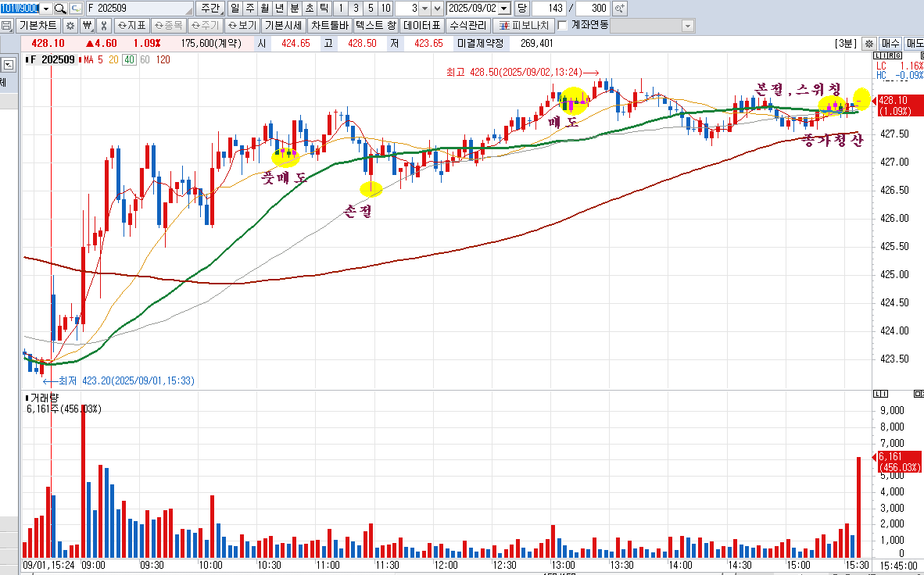Click the 주기 sync button
924x575 pixels.
(x=205, y=25)
